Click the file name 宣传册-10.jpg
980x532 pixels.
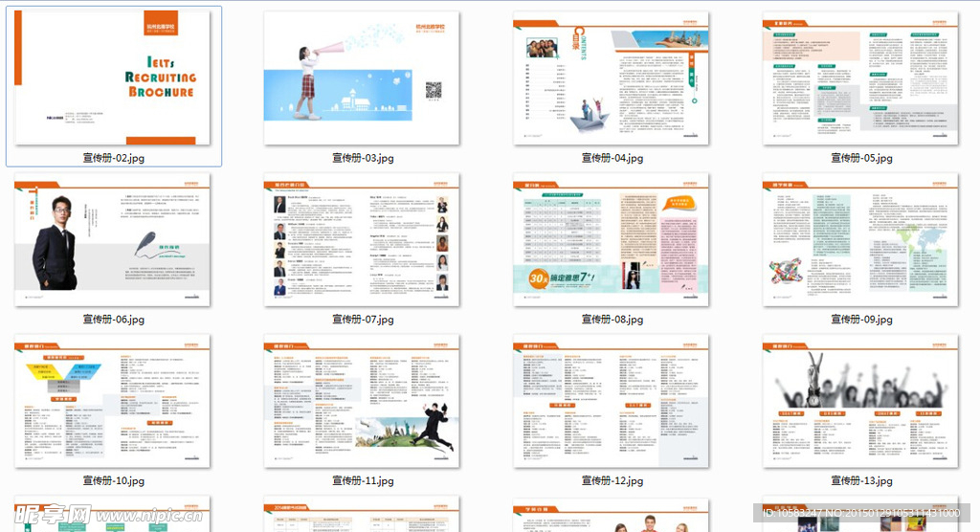point(114,480)
